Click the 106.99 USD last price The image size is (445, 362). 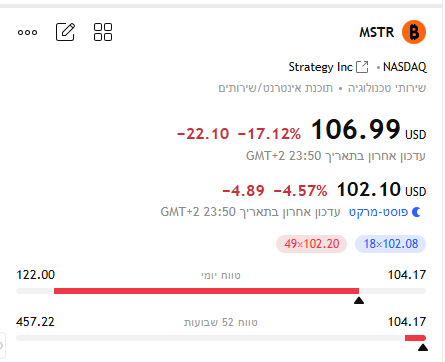point(368,130)
